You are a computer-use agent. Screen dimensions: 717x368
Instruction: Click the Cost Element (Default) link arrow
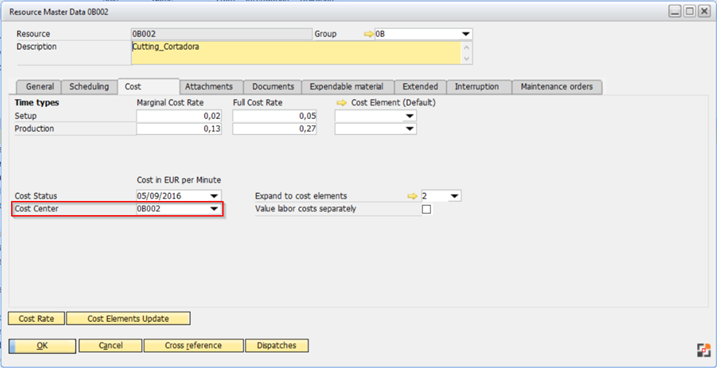342,103
